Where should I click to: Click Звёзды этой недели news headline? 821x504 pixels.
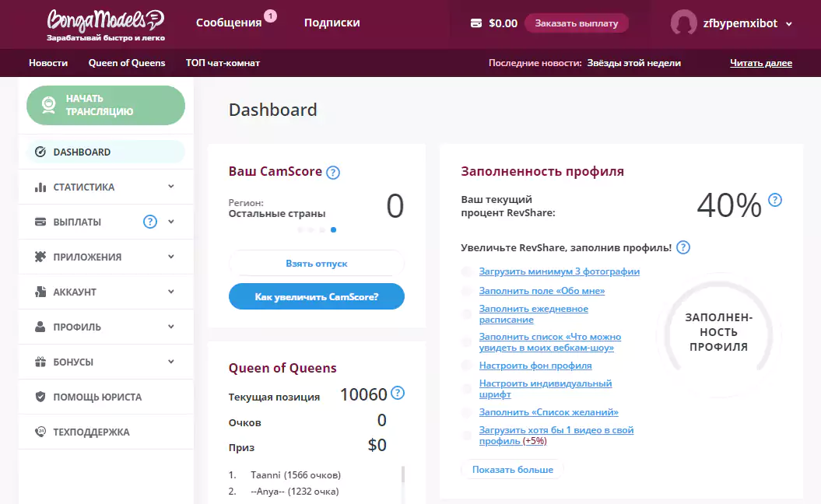point(633,63)
